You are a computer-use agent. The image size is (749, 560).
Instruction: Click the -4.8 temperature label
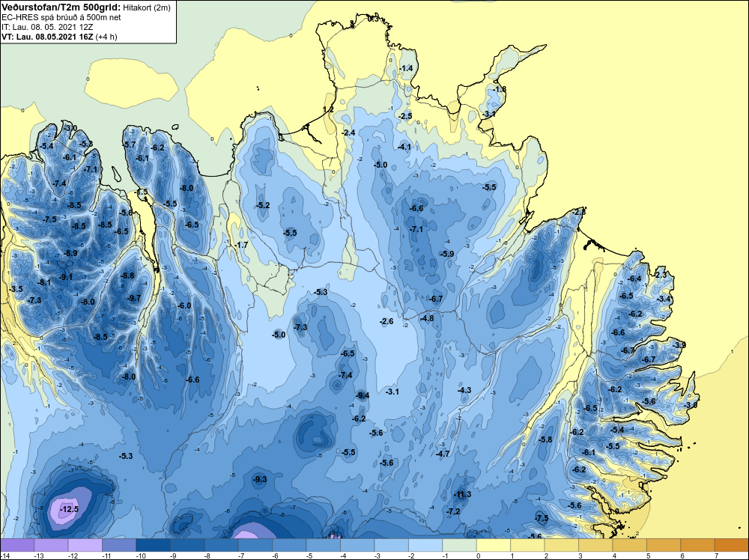coord(427,318)
